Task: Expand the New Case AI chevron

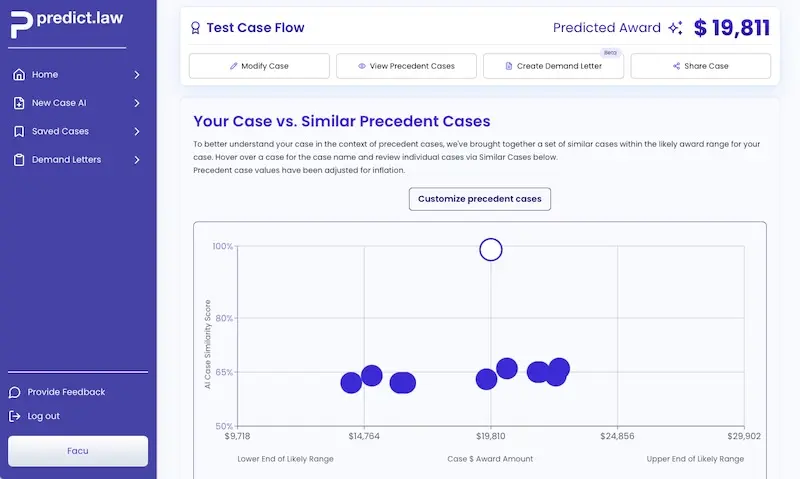Action: pyautogui.click(x=137, y=103)
